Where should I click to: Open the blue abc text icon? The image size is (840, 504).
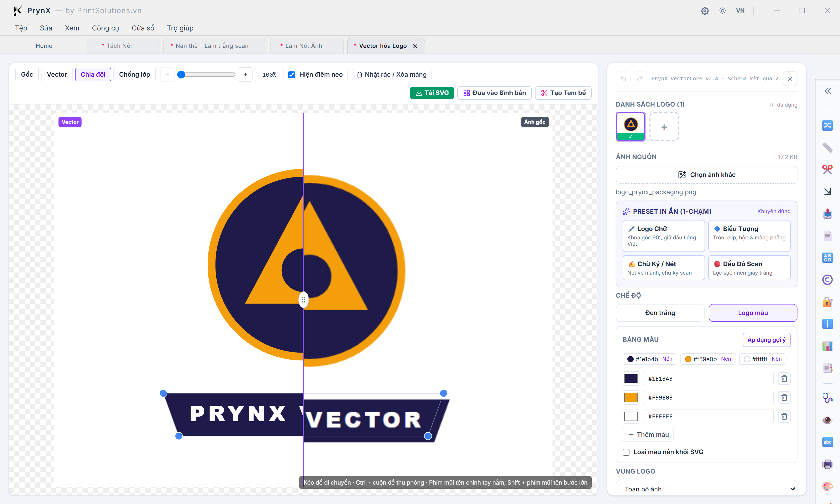[827, 442]
